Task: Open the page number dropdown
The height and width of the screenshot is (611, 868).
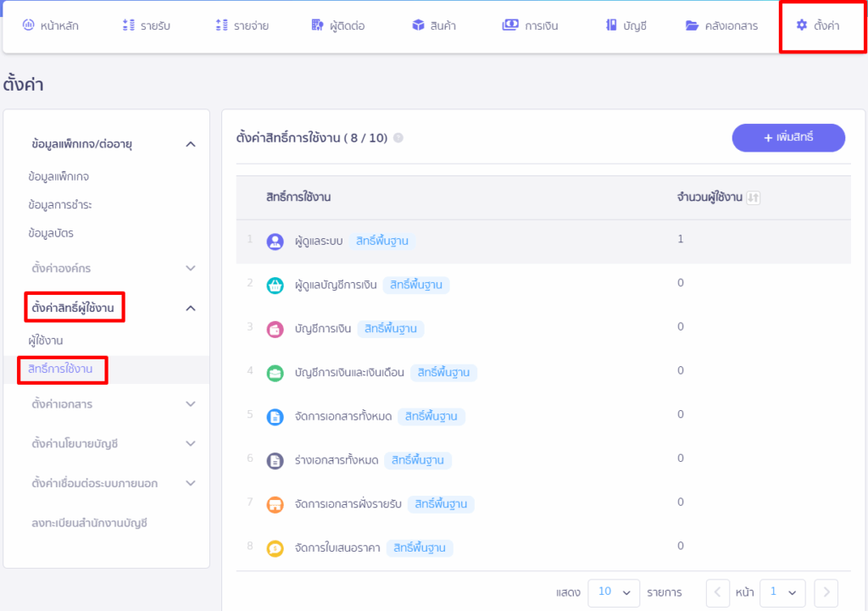Action: click(782, 592)
